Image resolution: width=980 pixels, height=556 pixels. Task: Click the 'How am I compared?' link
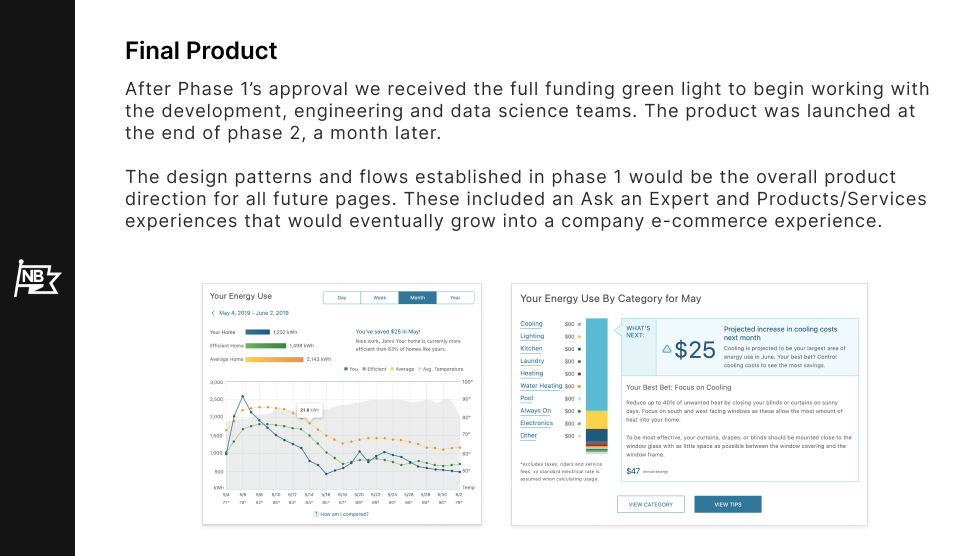[345, 514]
